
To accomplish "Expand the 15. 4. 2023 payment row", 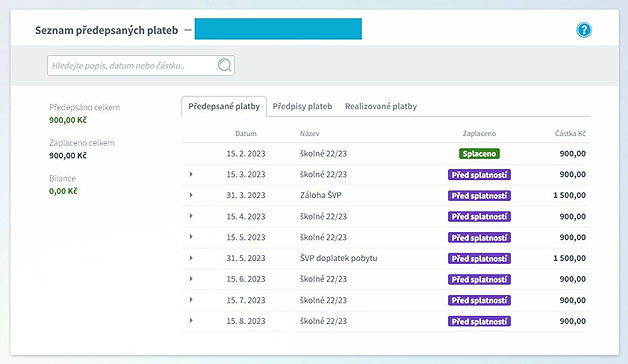I will [191, 216].
